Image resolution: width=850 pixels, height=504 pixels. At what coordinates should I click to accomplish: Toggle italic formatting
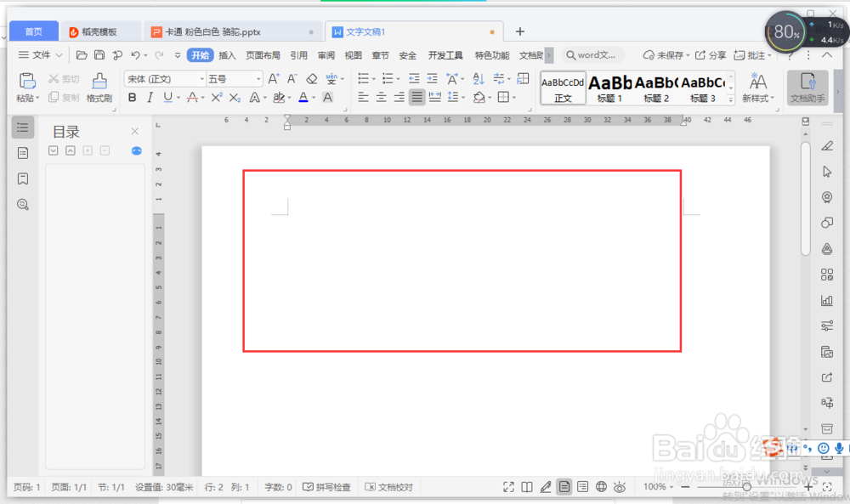150,98
